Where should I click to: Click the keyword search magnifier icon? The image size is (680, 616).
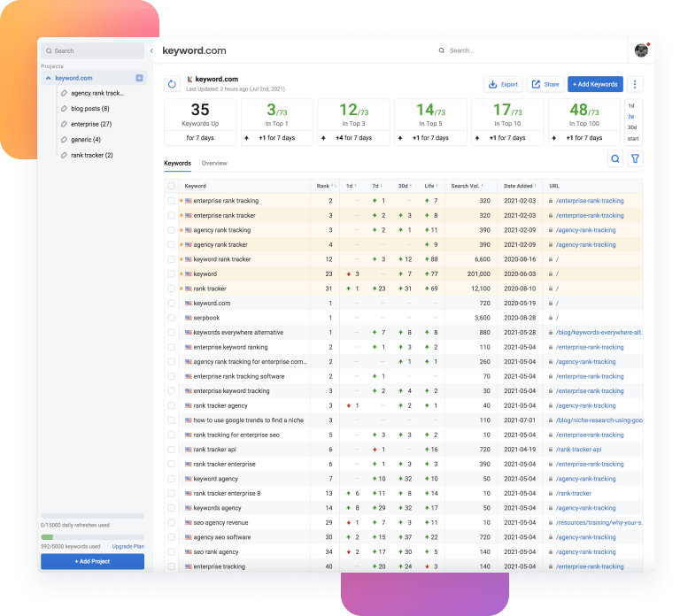click(x=615, y=159)
